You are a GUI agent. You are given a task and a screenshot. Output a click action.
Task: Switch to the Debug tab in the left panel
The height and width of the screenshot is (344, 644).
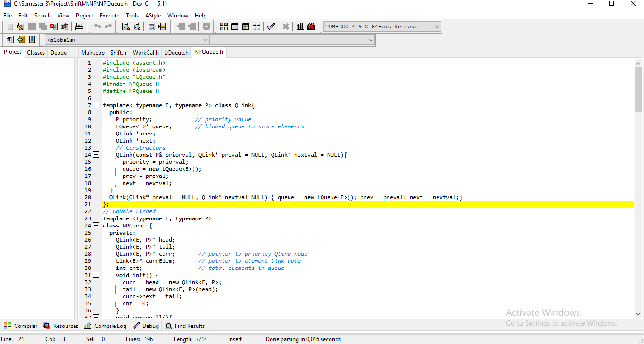coord(58,53)
